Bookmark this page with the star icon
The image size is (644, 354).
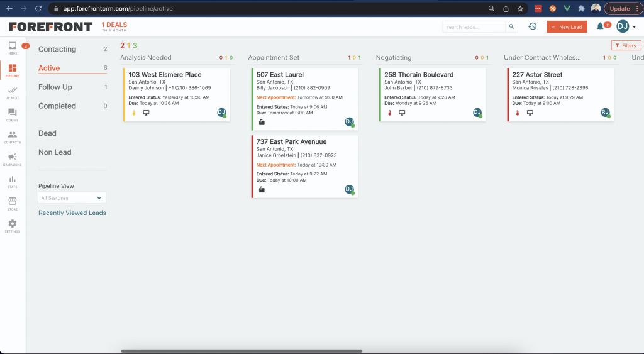[520, 9]
